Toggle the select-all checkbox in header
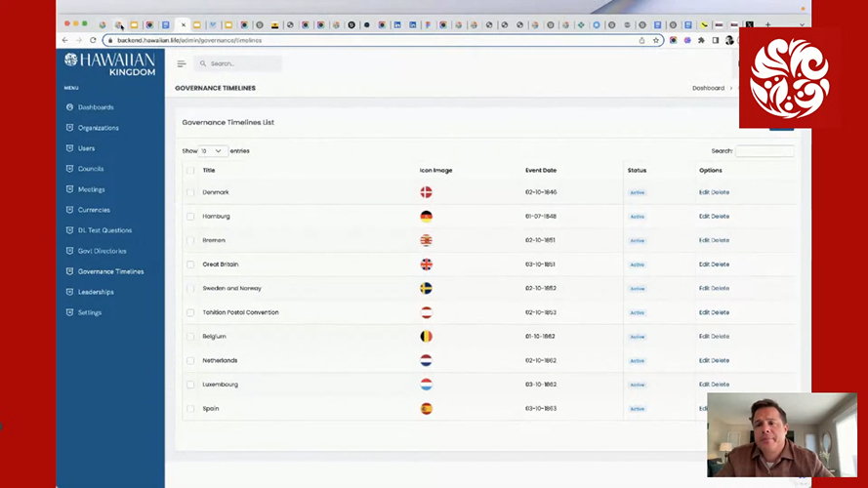Viewport: 868px width, 488px height. pyautogui.click(x=190, y=171)
